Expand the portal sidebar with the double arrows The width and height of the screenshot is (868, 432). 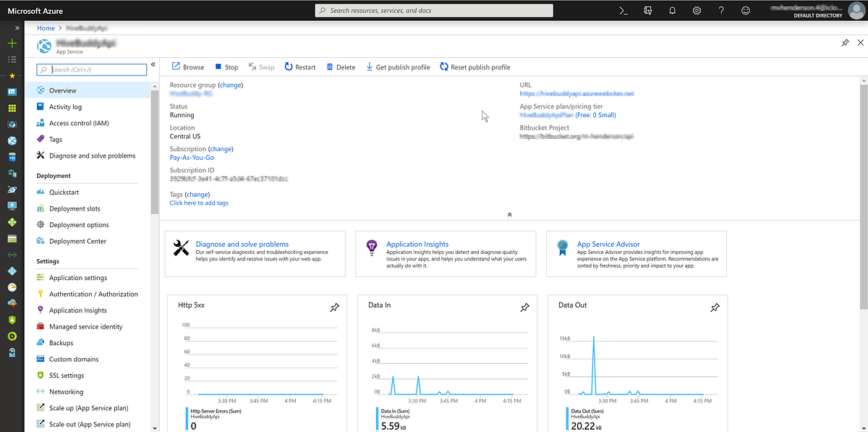pyautogui.click(x=17, y=27)
